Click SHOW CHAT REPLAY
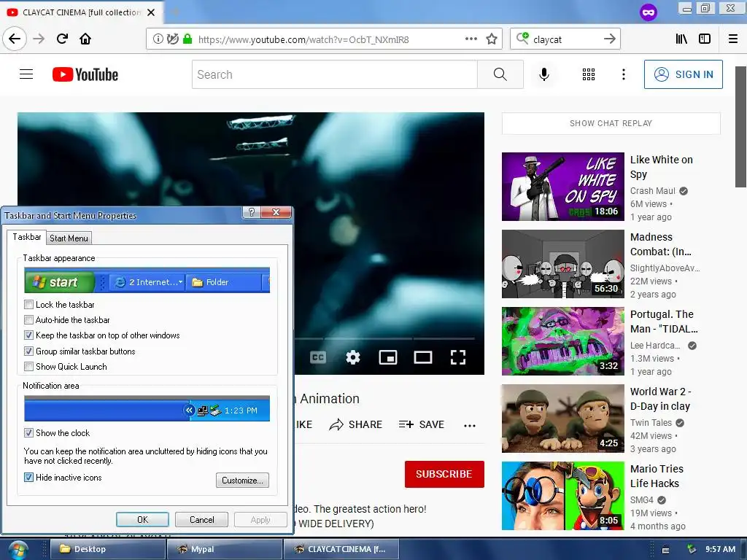This screenshot has height=560, width=747. click(x=611, y=123)
